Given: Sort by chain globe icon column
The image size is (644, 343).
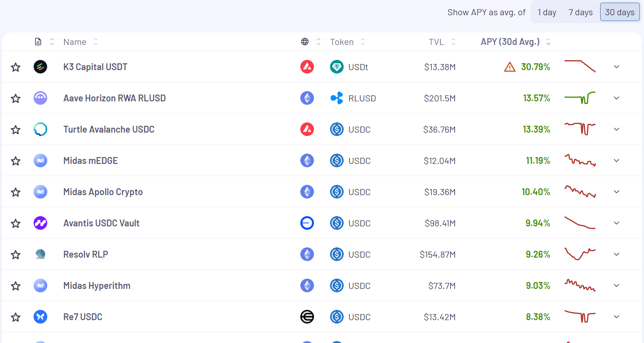Looking at the screenshot, I should (311, 42).
